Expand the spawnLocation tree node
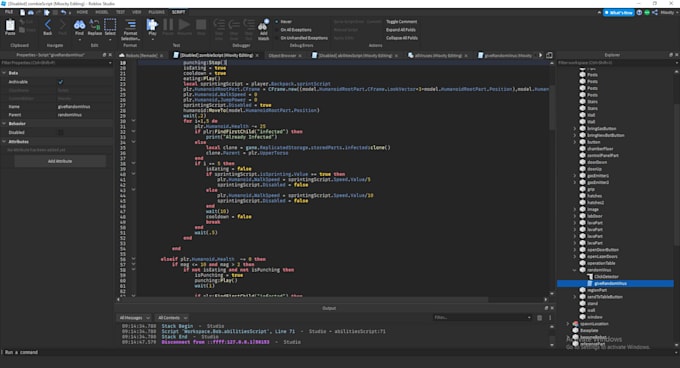The height and width of the screenshot is (368, 680). [568, 324]
